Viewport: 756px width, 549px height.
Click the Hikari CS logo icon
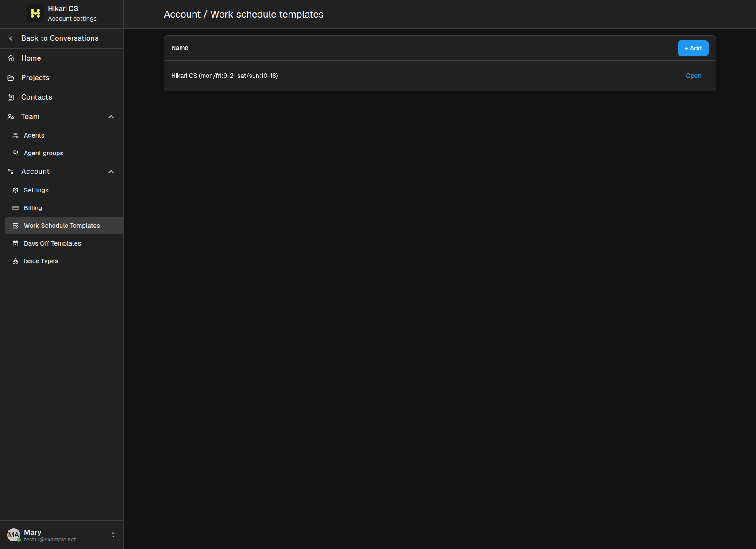[35, 13]
